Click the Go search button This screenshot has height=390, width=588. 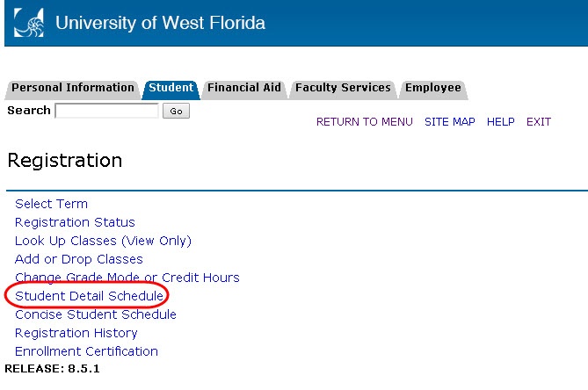176,111
